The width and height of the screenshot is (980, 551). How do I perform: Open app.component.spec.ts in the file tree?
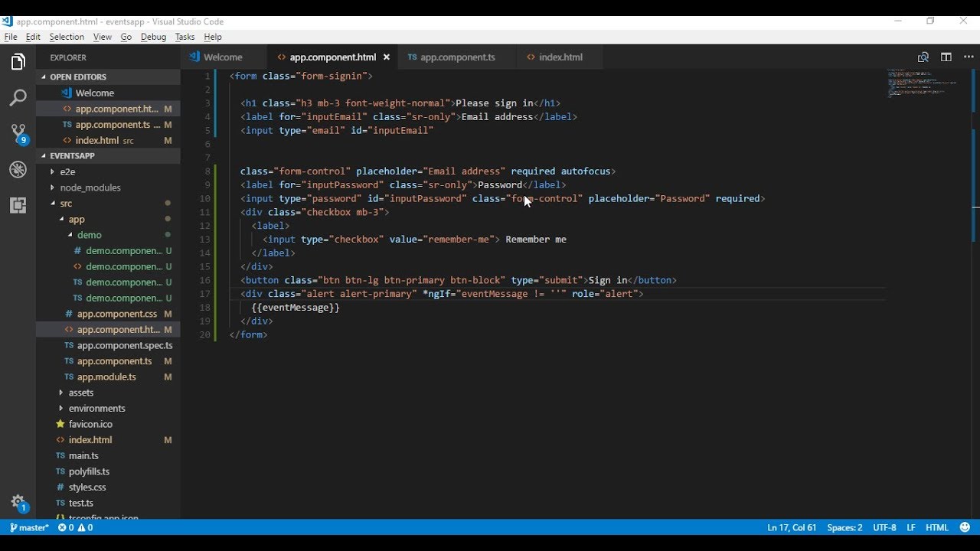coord(108,345)
